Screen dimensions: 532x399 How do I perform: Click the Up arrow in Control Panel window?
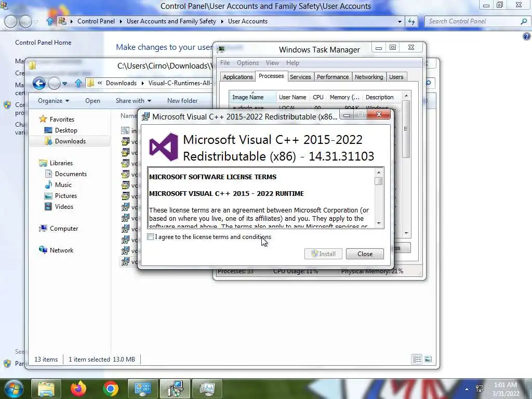pyautogui.click(x=50, y=21)
